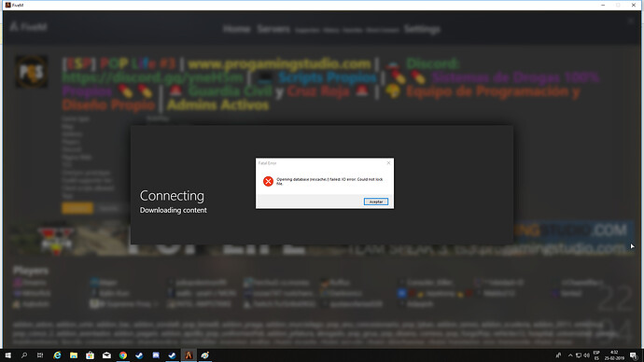This screenshot has width=644, height=362.
Task: Open Windows search from taskbar
Action: (24, 355)
